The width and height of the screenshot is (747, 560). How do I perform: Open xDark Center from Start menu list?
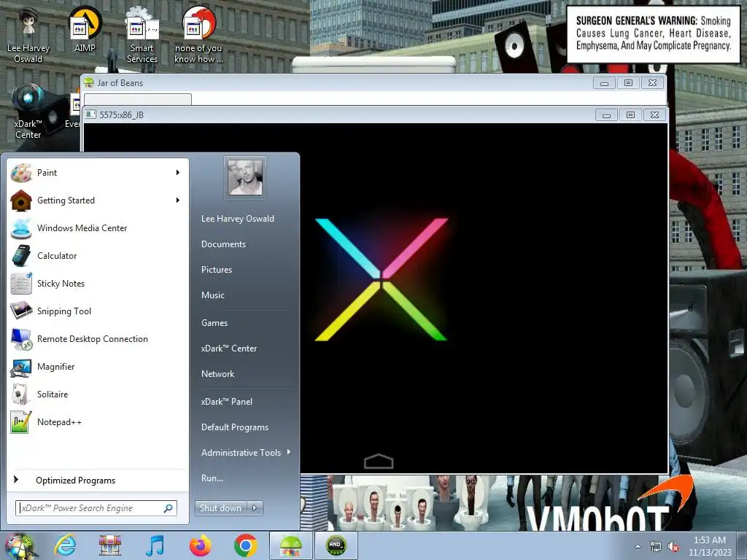pyautogui.click(x=229, y=349)
